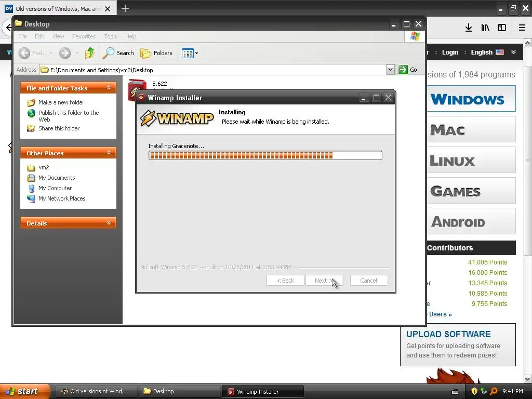This screenshot has height=399, width=532.
Task: Open the File menu in Explorer
Action: point(22,36)
